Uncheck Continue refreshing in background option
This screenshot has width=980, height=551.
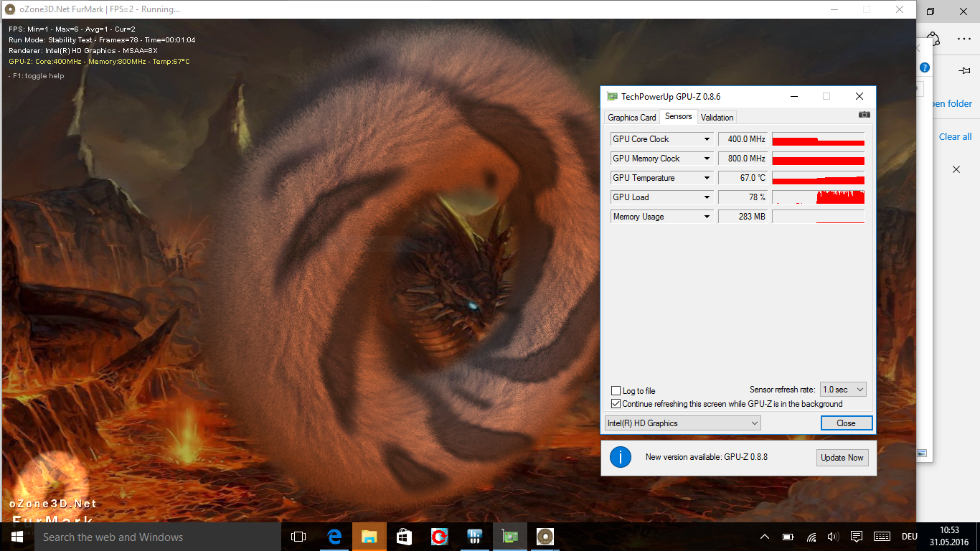pos(616,404)
